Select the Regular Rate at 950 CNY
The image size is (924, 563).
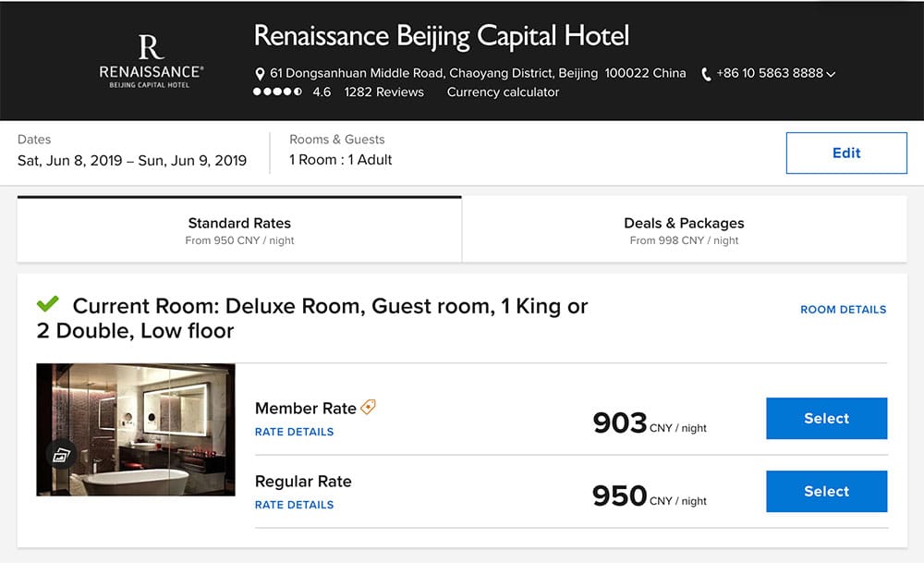pyautogui.click(x=825, y=491)
